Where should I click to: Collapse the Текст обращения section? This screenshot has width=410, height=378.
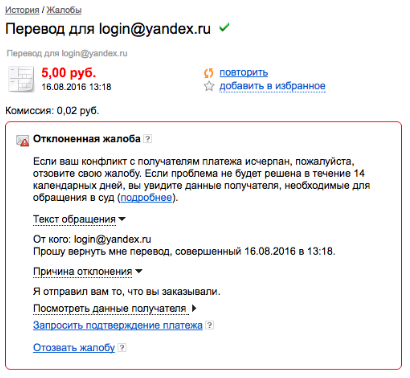[x=79, y=219]
